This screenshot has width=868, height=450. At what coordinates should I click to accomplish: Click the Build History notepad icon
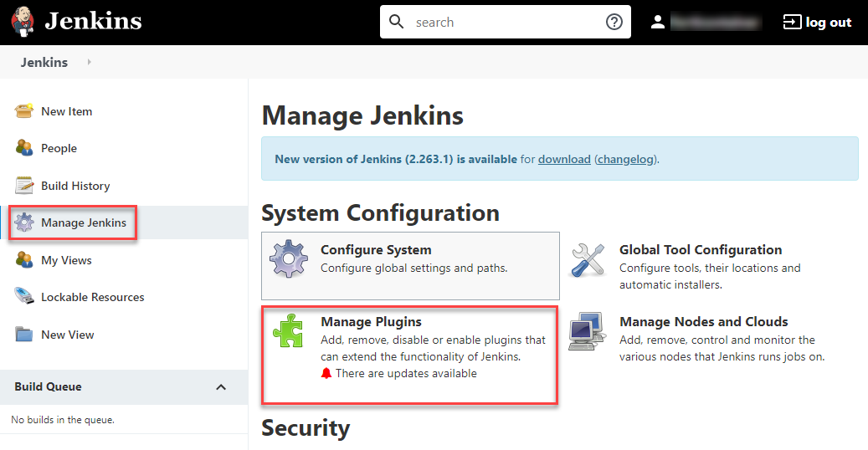pyautogui.click(x=24, y=186)
